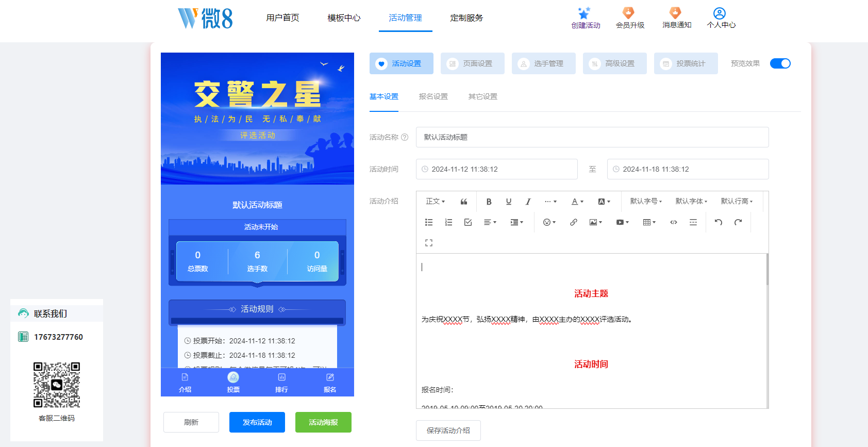Click the 保存活动介绍 button

click(448, 431)
